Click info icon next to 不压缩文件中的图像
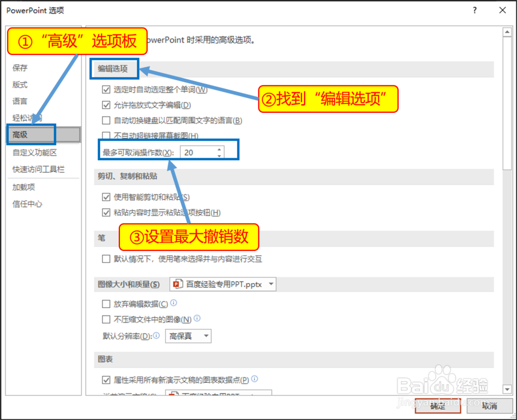This screenshot has height=420, width=517. (x=197, y=318)
